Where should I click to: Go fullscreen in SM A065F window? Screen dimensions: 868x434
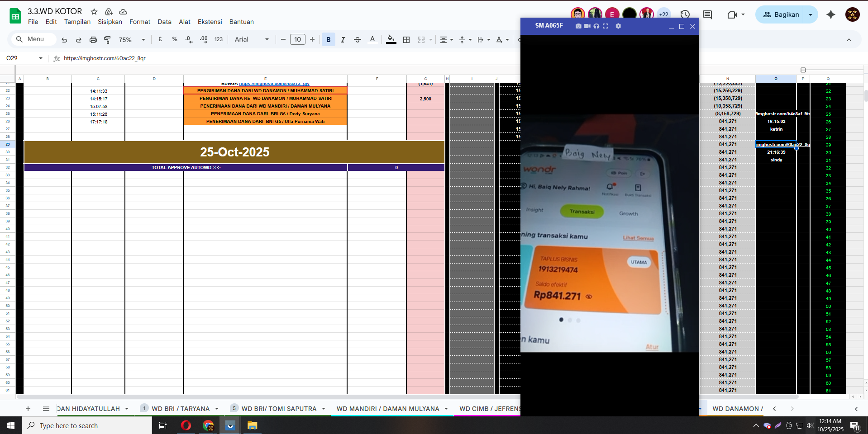point(606,26)
